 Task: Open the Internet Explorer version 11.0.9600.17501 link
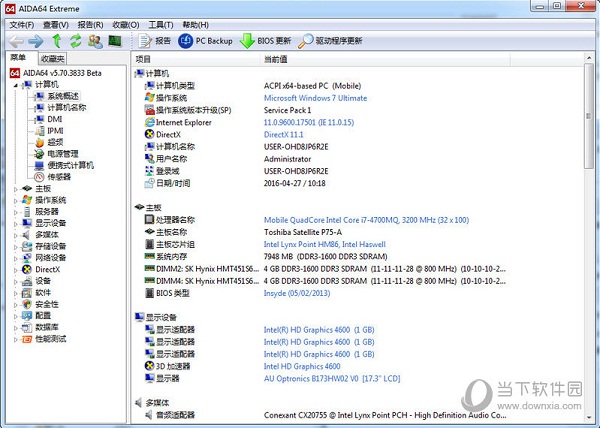[309, 122]
